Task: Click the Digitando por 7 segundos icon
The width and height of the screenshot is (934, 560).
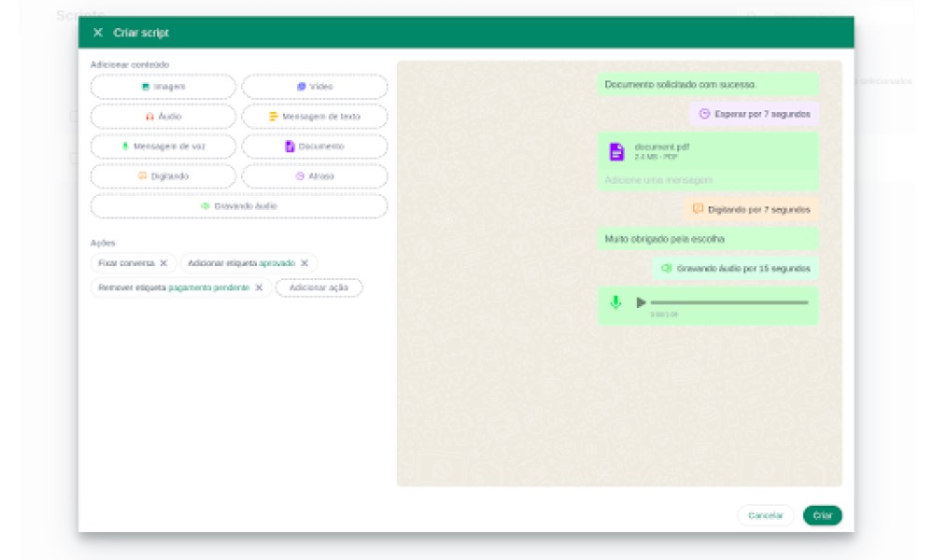Action: tap(698, 209)
